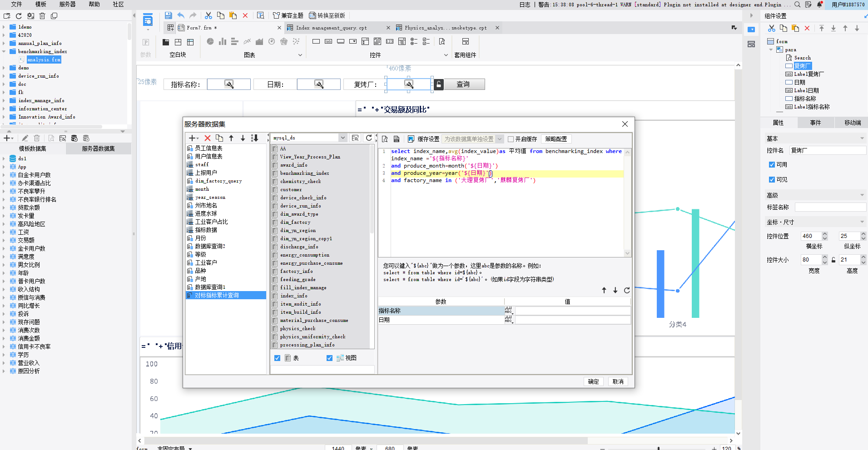Toggle the 表 checkbox
The width and height of the screenshot is (868, 450).
[278, 358]
